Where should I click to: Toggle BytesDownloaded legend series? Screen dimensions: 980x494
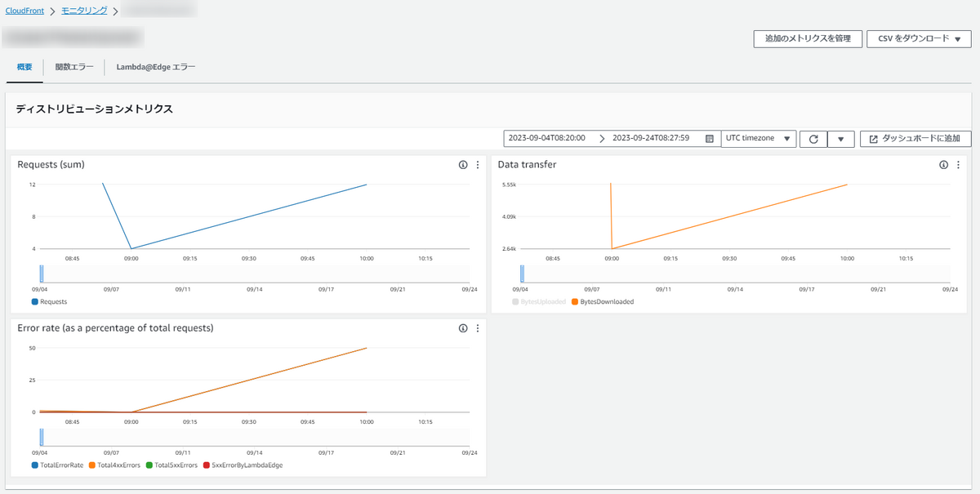coord(603,302)
